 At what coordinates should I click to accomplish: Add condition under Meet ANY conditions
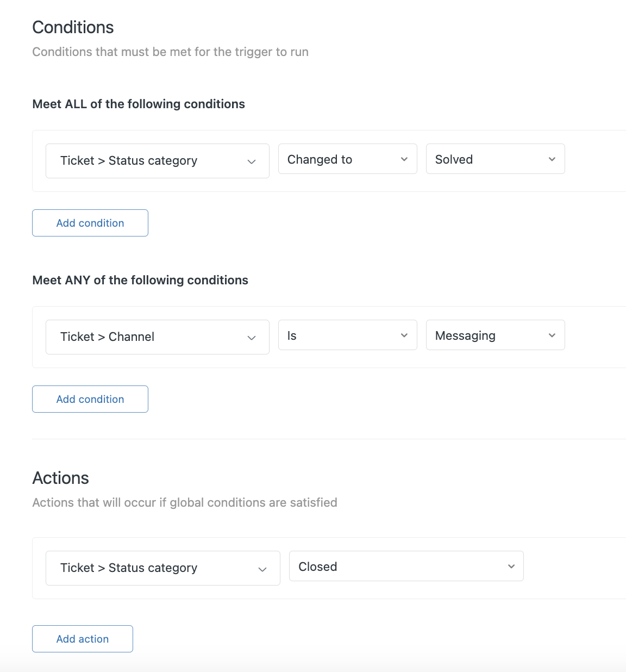click(x=90, y=399)
